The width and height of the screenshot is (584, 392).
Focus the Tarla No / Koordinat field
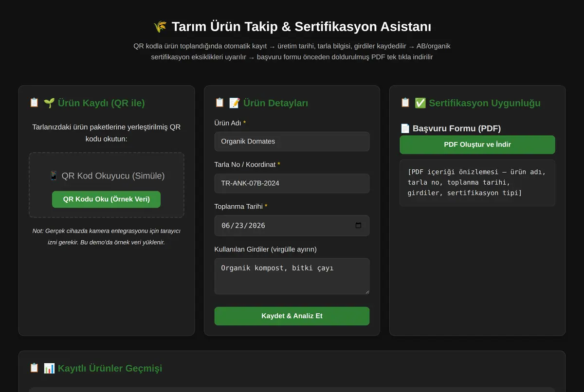(x=292, y=183)
